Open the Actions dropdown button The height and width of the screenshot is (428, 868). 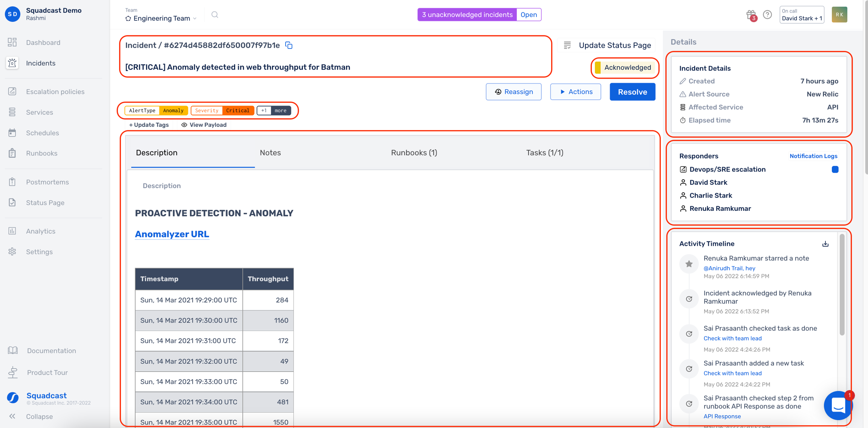click(x=575, y=91)
